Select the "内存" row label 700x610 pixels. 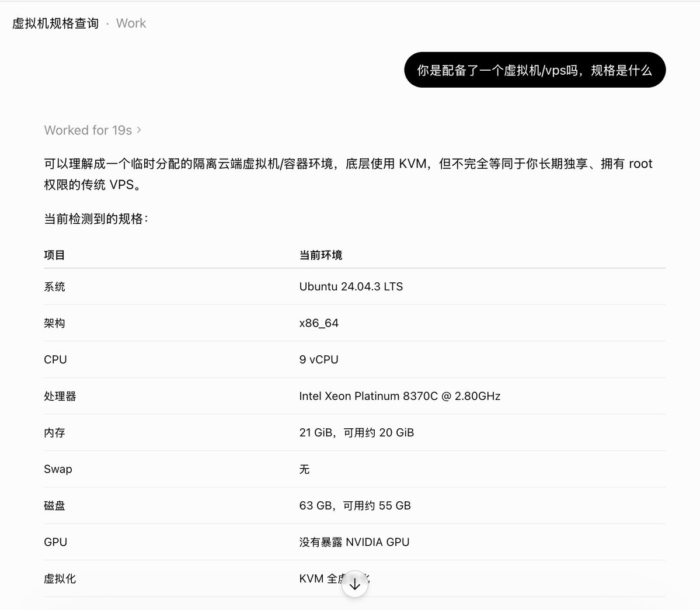pyautogui.click(x=54, y=432)
